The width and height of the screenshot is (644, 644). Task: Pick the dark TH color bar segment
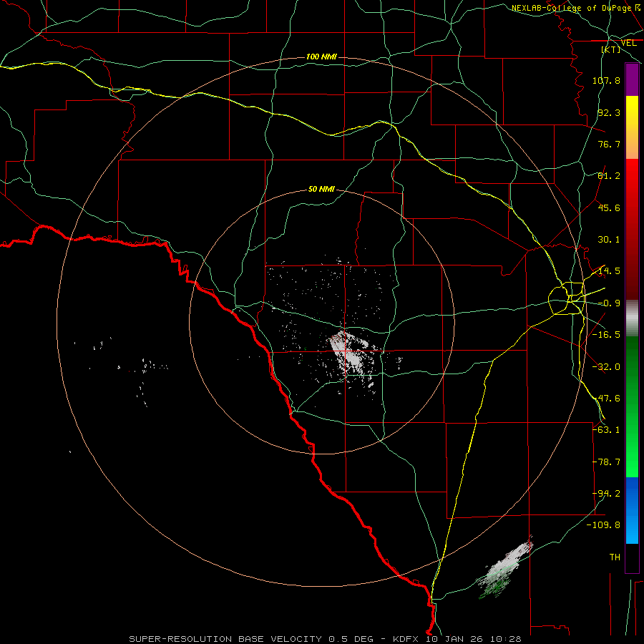(x=632, y=557)
